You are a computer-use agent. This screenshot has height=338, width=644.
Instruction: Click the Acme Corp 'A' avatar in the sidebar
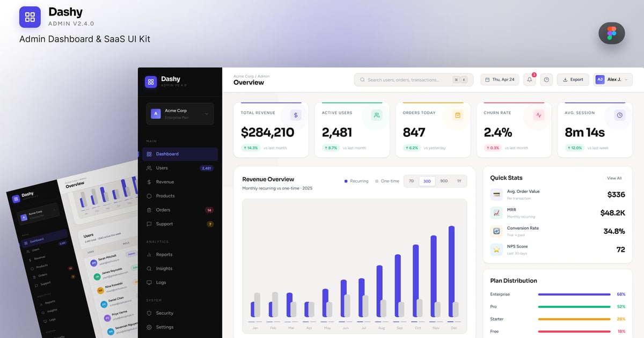pyautogui.click(x=156, y=114)
